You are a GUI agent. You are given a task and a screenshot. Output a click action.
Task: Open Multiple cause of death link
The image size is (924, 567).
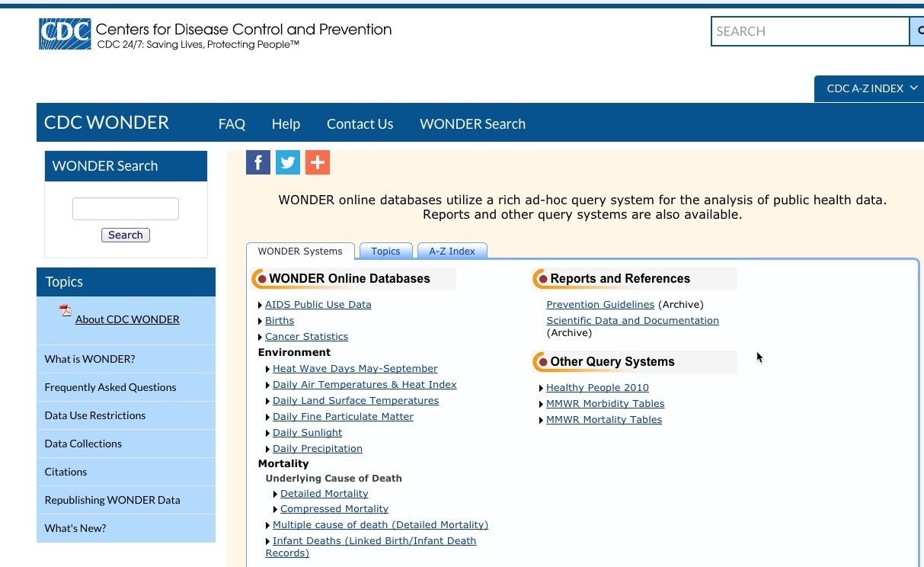(380, 525)
